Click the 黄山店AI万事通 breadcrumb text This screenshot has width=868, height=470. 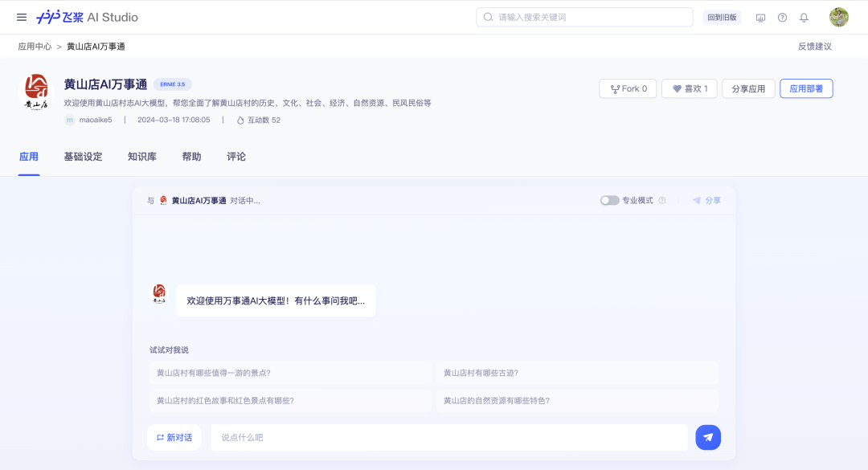[96, 47]
